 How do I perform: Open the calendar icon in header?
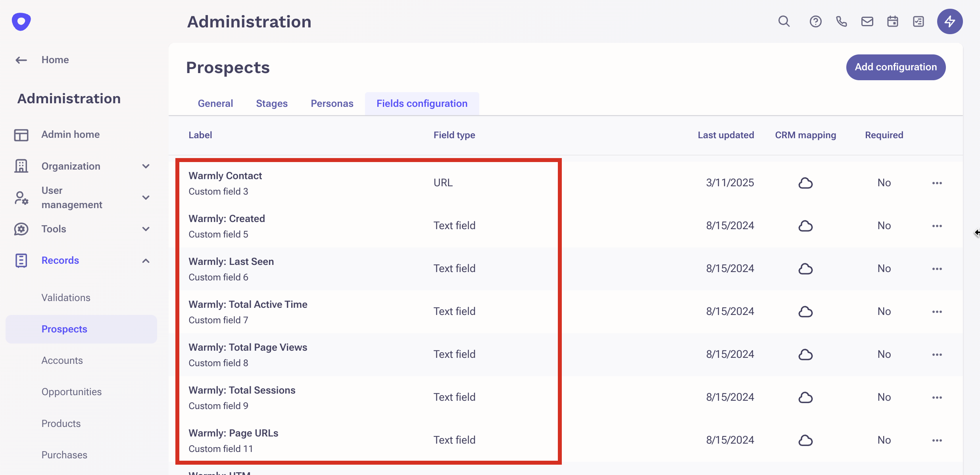893,21
